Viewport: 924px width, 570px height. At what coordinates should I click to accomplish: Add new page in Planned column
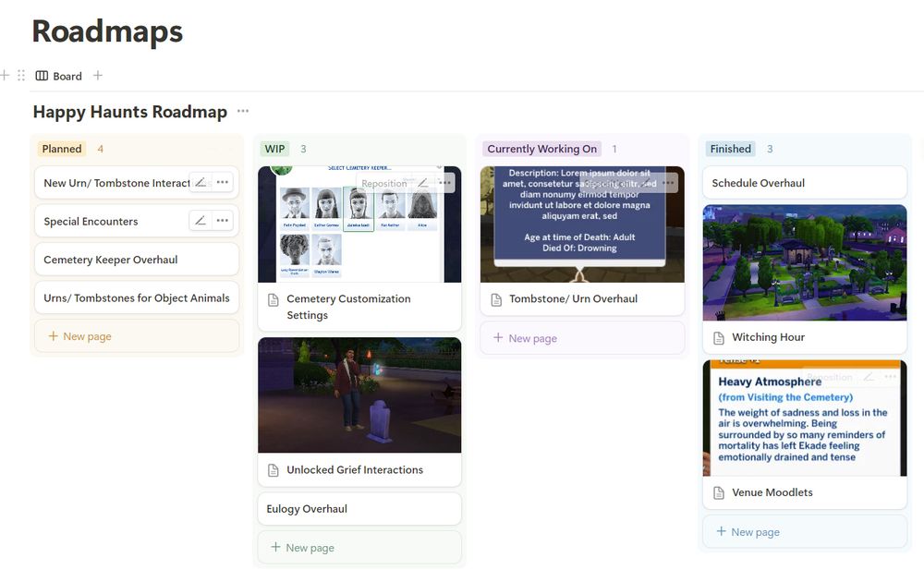pos(137,336)
